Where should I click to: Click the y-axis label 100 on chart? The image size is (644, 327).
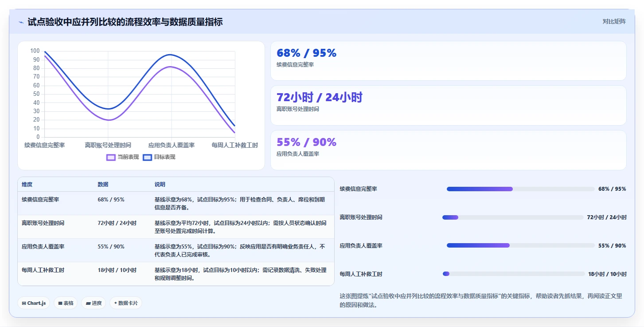pos(35,51)
